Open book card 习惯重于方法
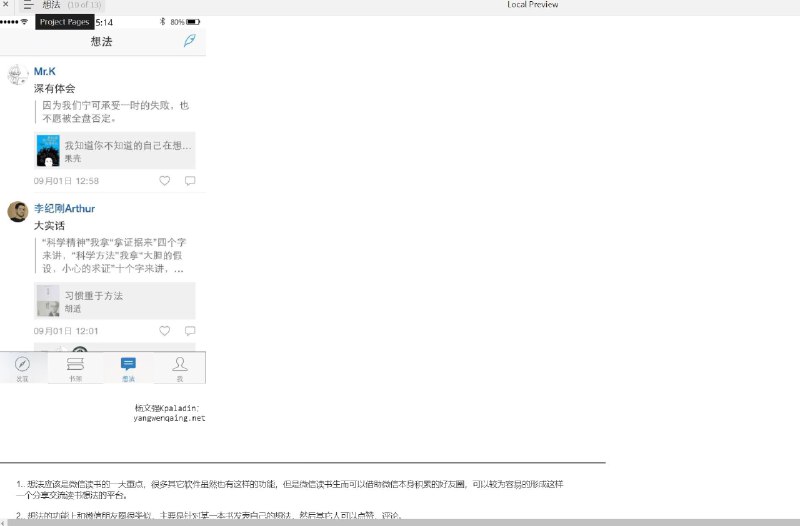The image size is (800, 526). [114, 300]
